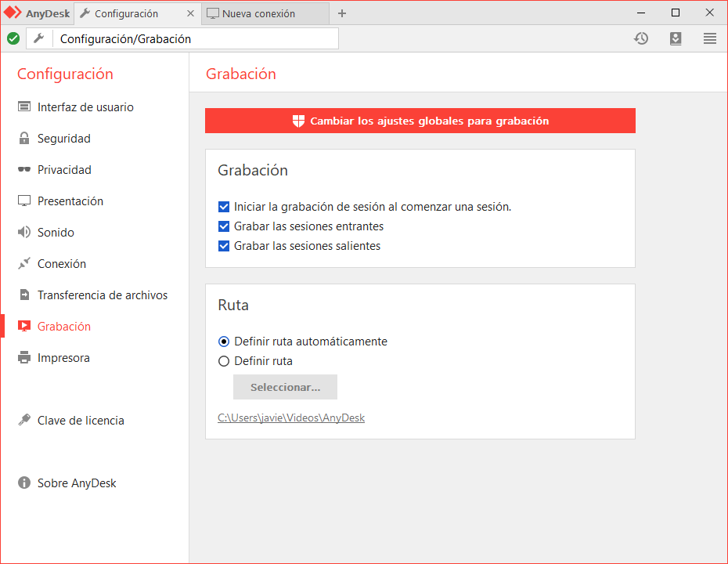Toggle Grabar las sesiones salientes checkbox
The image size is (728, 564).
[x=224, y=246]
